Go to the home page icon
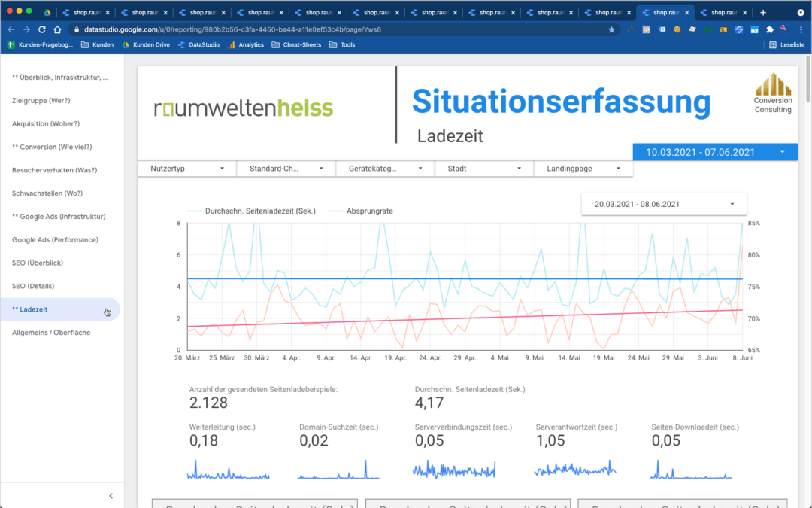812x508 pixels. pyautogui.click(x=58, y=29)
